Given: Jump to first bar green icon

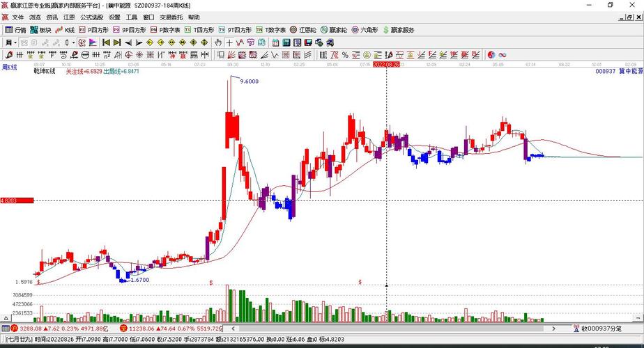Looking at the screenshot, I should [x=107, y=42].
